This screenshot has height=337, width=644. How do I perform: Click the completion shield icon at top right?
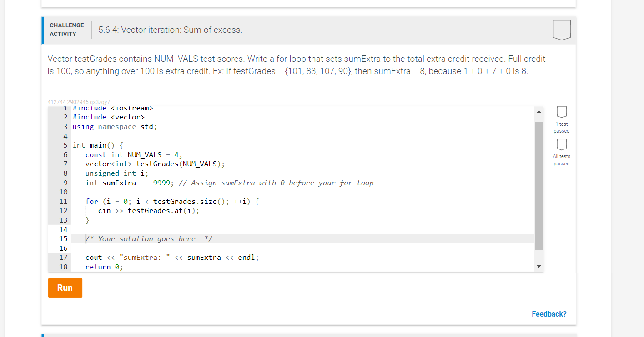[x=561, y=29]
